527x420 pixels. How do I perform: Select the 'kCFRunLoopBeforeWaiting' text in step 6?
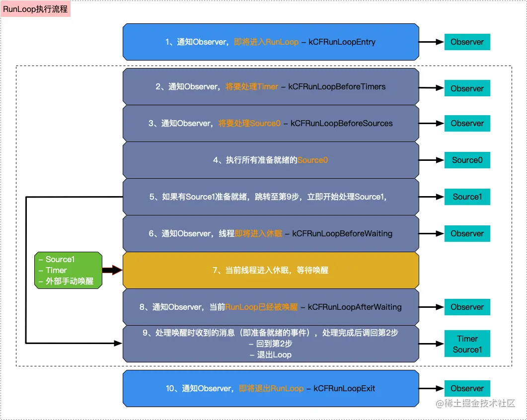pos(342,233)
